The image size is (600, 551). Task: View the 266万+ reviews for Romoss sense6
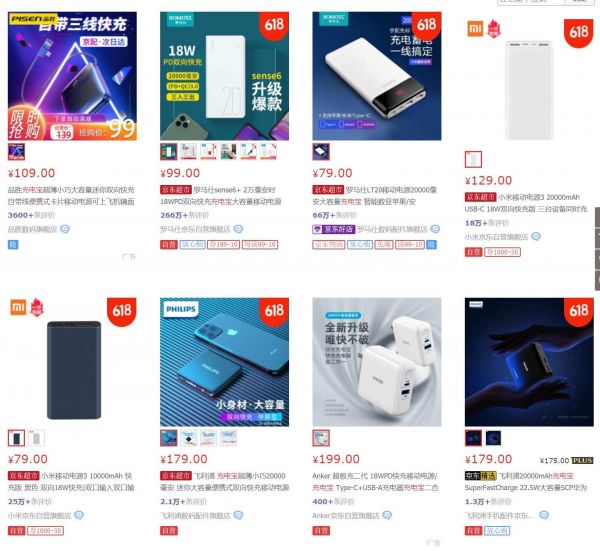(184, 215)
